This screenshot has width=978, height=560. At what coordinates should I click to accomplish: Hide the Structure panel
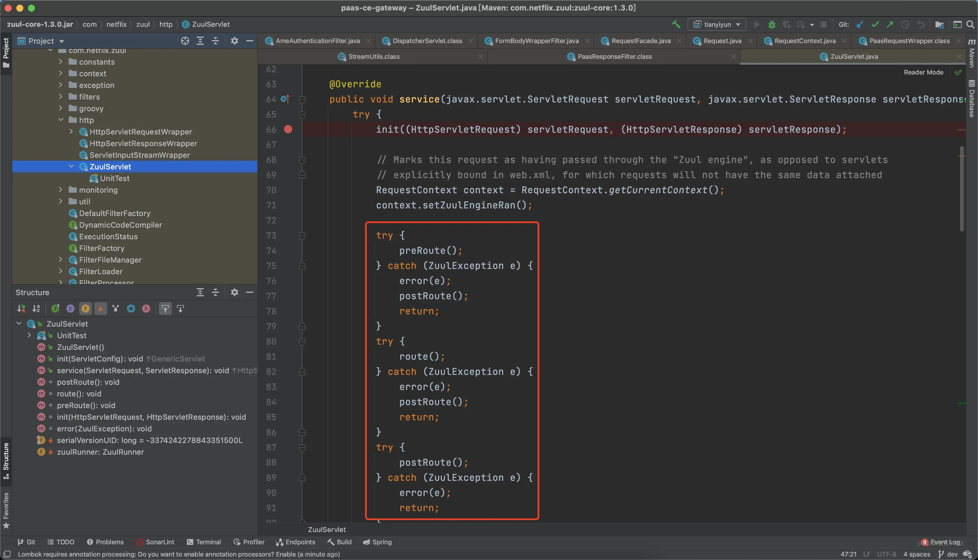point(250,292)
